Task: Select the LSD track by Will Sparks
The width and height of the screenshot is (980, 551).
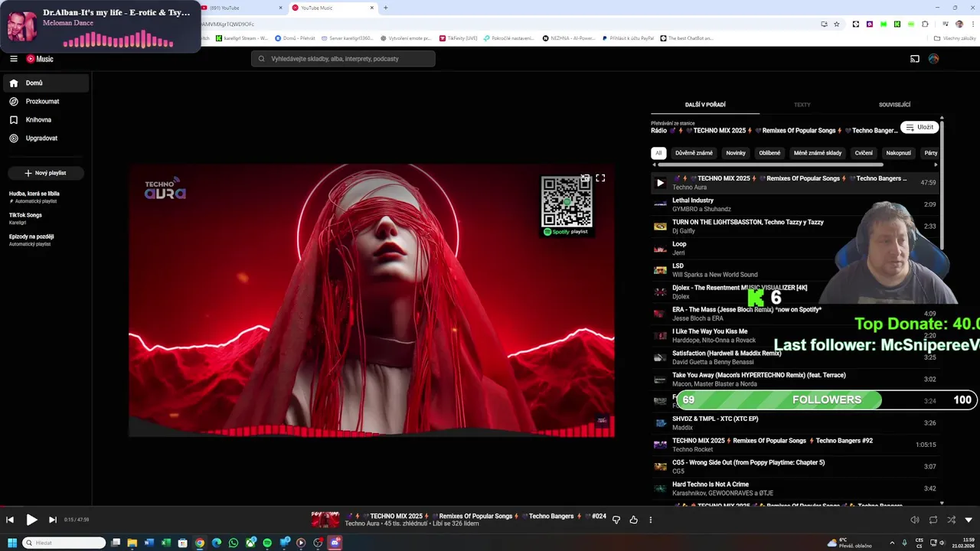Action: point(794,270)
